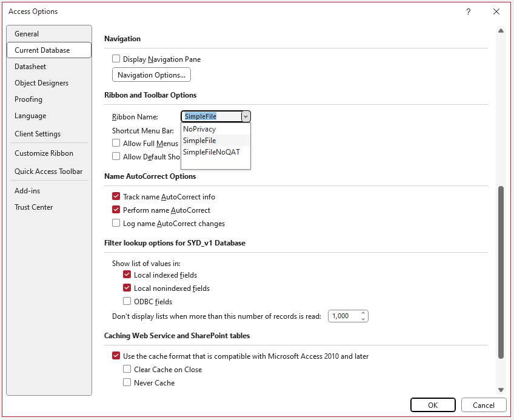Screen dimensions: 514x420
Task: Increase the record count spinner value
Action: pyautogui.click(x=363, y=313)
